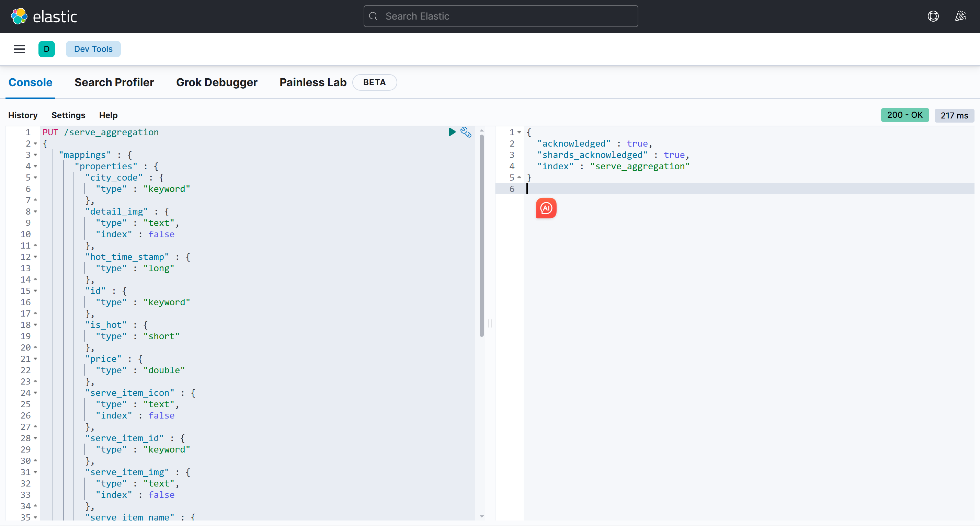Click the green D space avatar
Screen dimensions: 980x526
click(x=46, y=49)
